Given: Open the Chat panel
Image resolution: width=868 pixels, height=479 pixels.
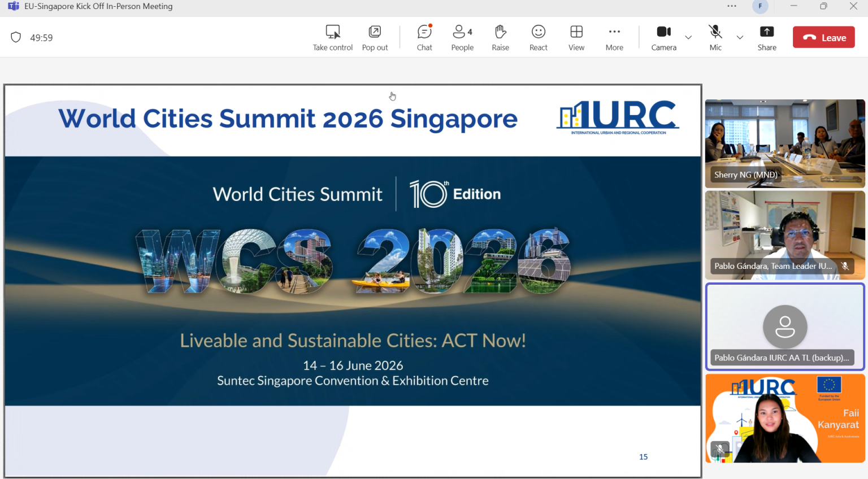Looking at the screenshot, I should tap(424, 37).
